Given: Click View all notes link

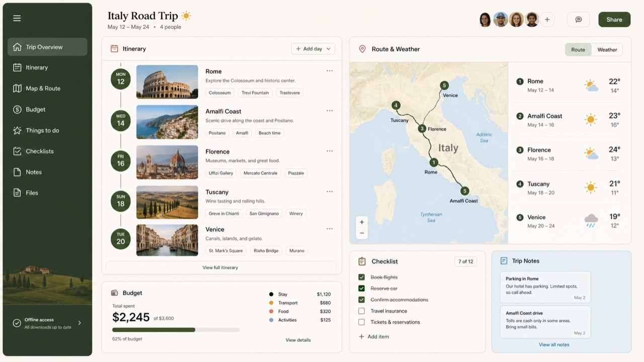Looking at the screenshot, I should tap(554, 344).
